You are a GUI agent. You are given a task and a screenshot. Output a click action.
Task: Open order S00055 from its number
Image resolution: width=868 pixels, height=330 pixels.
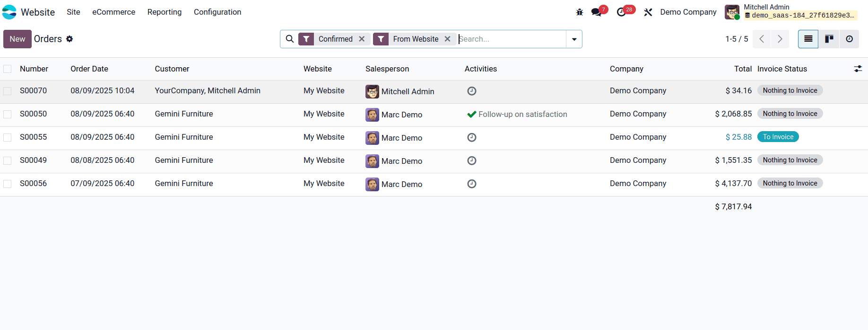tap(33, 137)
